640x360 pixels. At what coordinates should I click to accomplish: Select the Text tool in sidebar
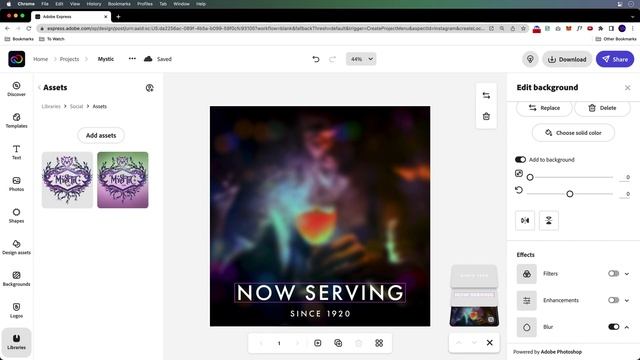pos(16,152)
